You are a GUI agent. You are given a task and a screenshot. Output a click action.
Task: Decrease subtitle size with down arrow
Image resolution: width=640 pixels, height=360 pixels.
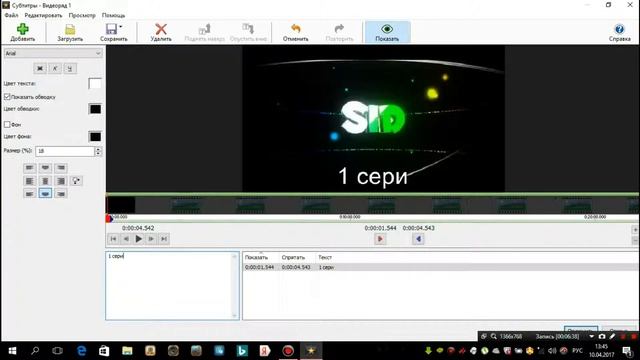(98, 154)
